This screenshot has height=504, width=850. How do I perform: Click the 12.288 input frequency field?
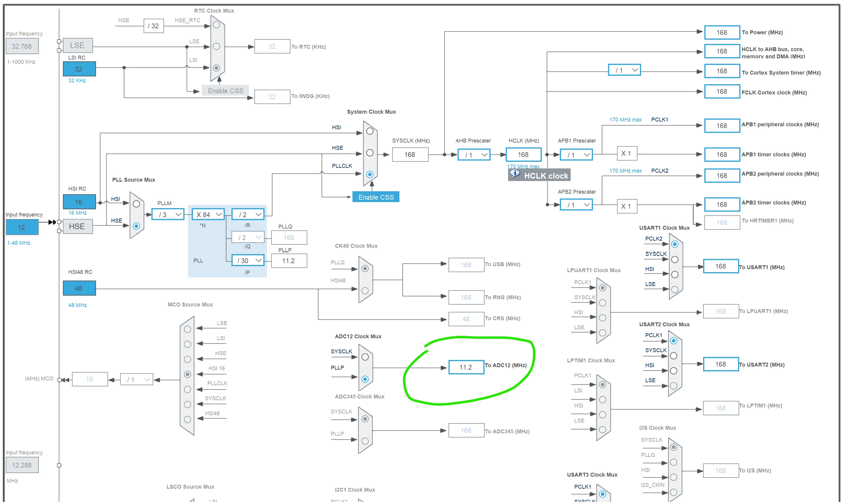coord(22,466)
